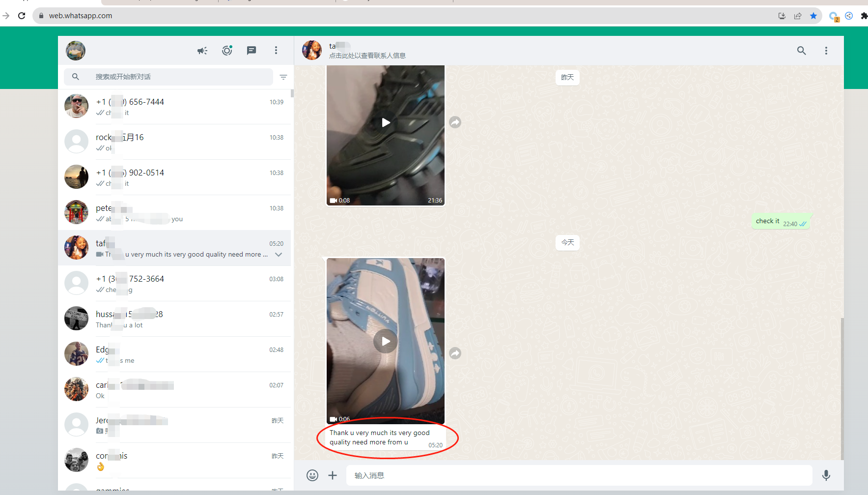Open the Communities icon in sidebar header
Viewport: 868px width, 495px height.
point(202,51)
